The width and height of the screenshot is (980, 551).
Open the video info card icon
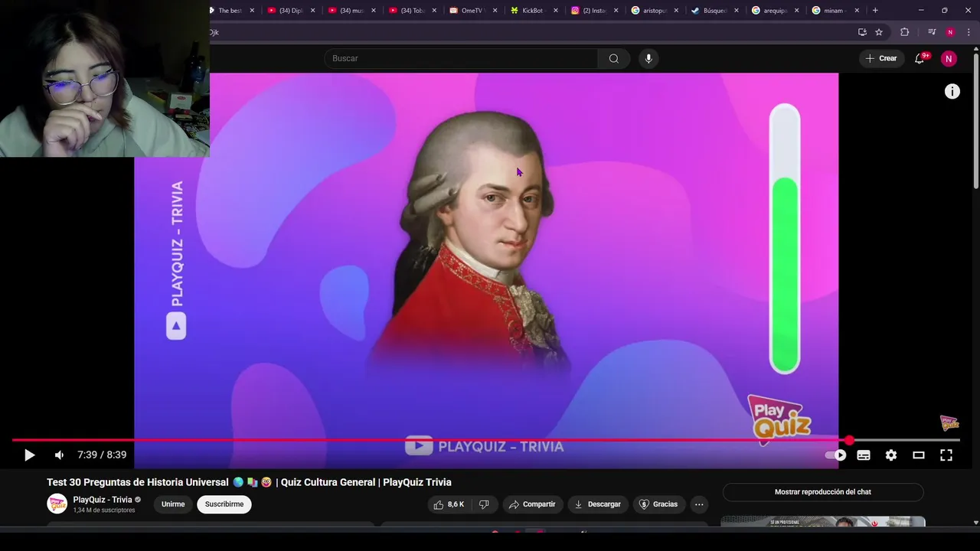coord(952,92)
